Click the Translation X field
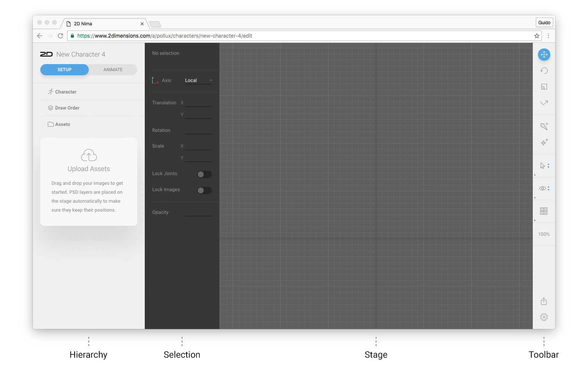Image resolution: width=588 pixels, height=370 pixels. coord(198,103)
